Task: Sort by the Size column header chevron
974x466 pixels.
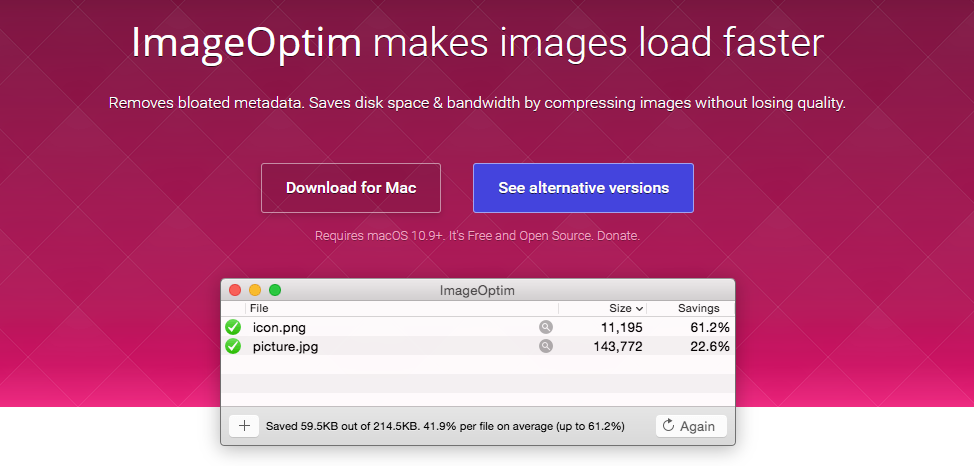Action: click(639, 308)
